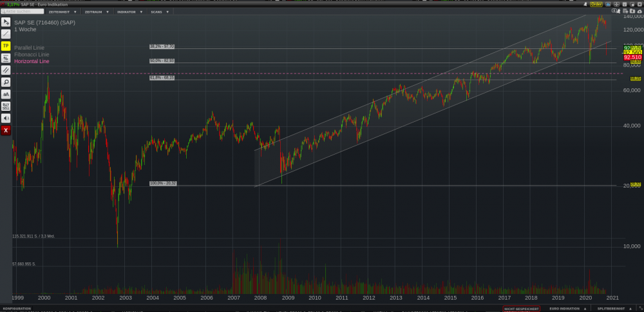Select the trend line drawing tool

(6, 34)
